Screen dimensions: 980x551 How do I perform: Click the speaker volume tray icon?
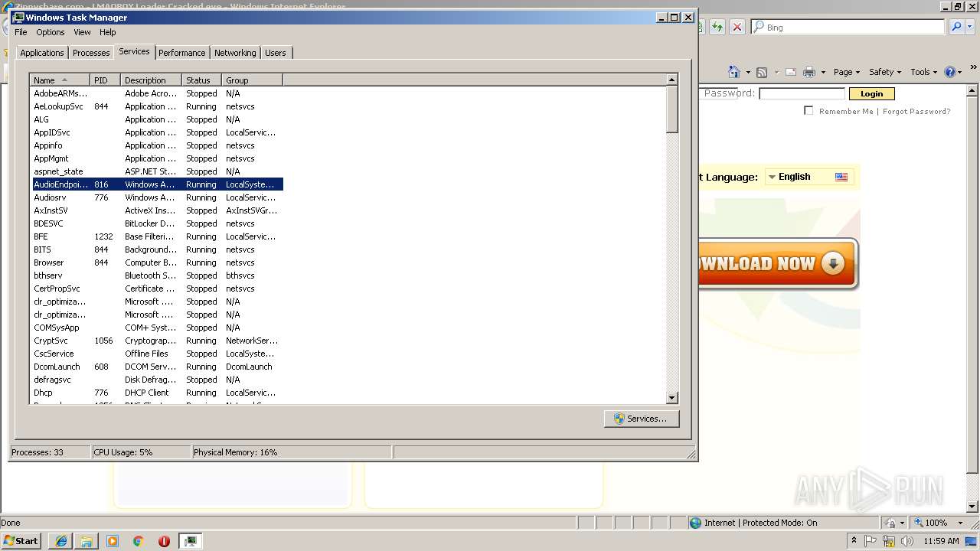coord(907,541)
